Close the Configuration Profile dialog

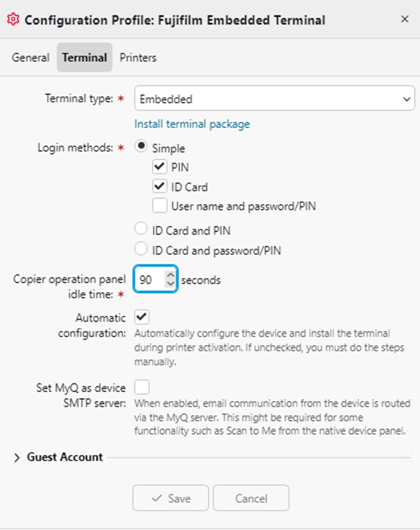(405, 19)
